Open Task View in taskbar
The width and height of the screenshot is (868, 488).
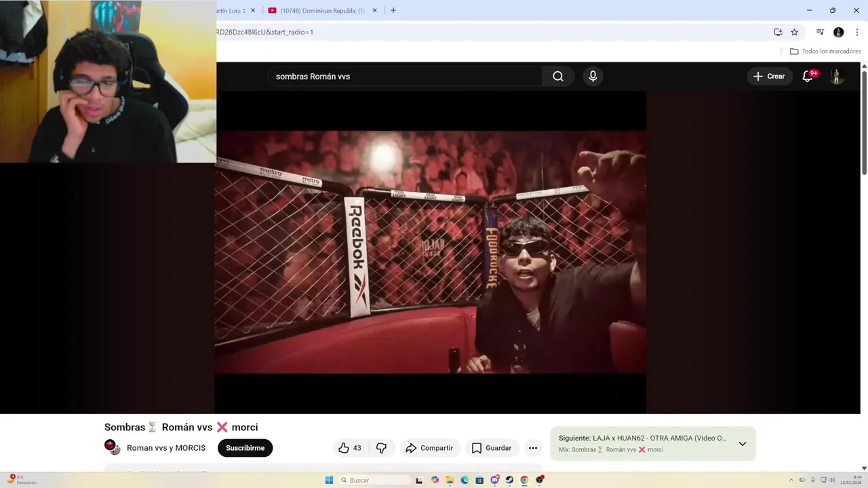tap(419, 480)
